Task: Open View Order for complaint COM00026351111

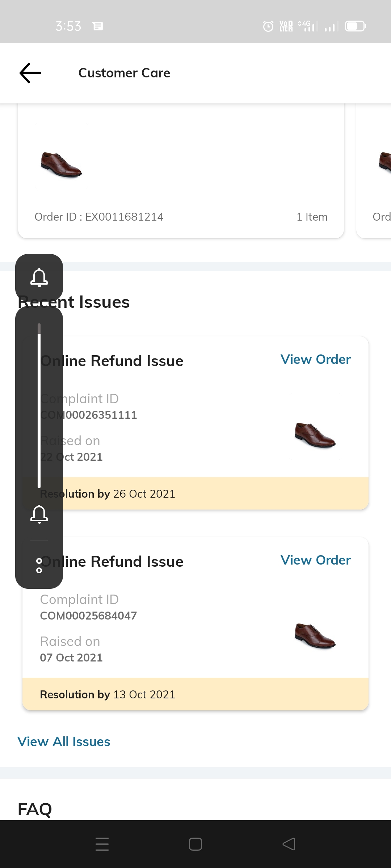Action: (x=315, y=359)
